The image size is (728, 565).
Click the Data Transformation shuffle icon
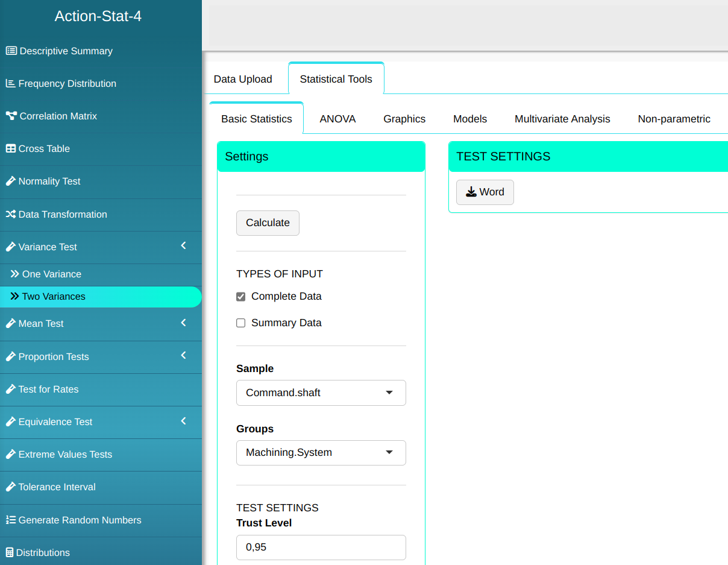click(10, 215)
